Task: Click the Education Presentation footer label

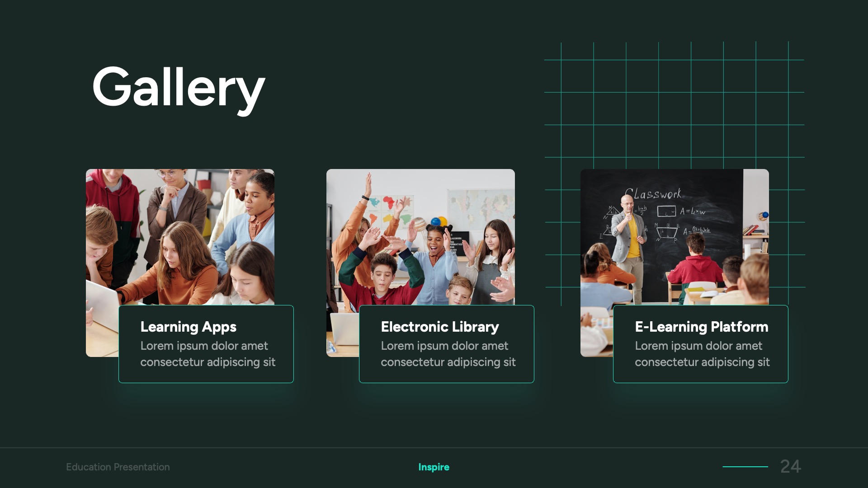Action: [118, 467]
